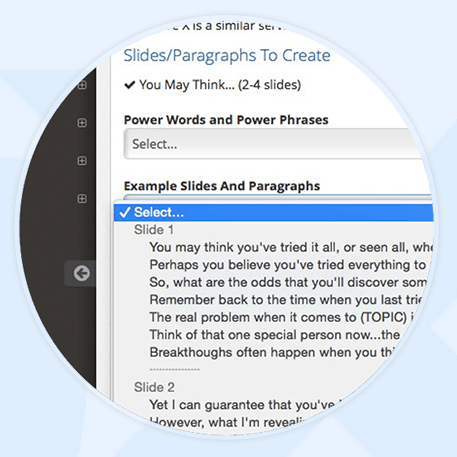The image size is (457, 457).
Task: Click the third plus icon in dark sidebar
Action: coord(82,161)
